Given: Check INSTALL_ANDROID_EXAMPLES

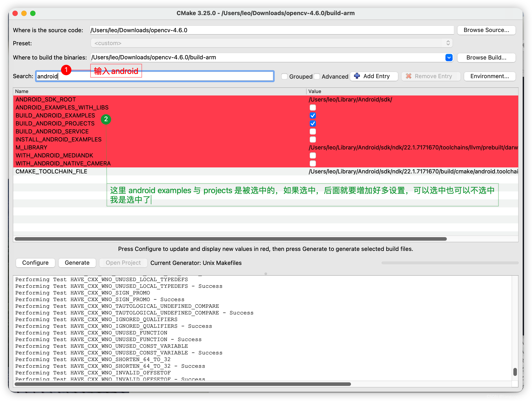Looking at the screenshot, I should click(313, 139).
